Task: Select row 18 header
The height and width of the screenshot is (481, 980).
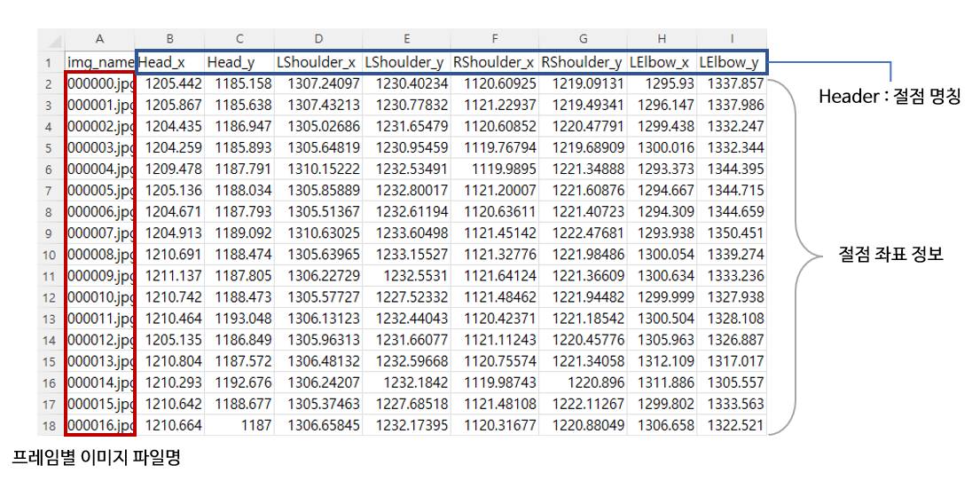Action: pos(50,425)
